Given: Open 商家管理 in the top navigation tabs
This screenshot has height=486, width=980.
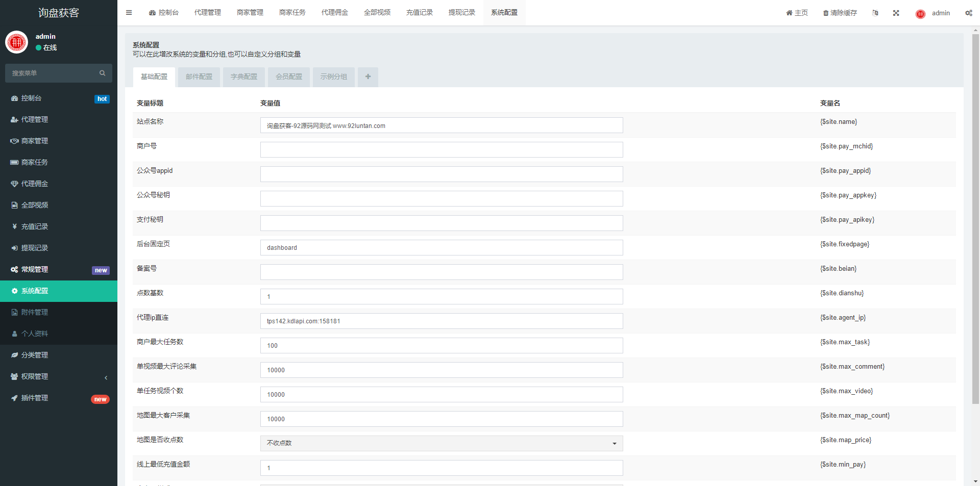Looking at the screenshot, I should point(250,13).
